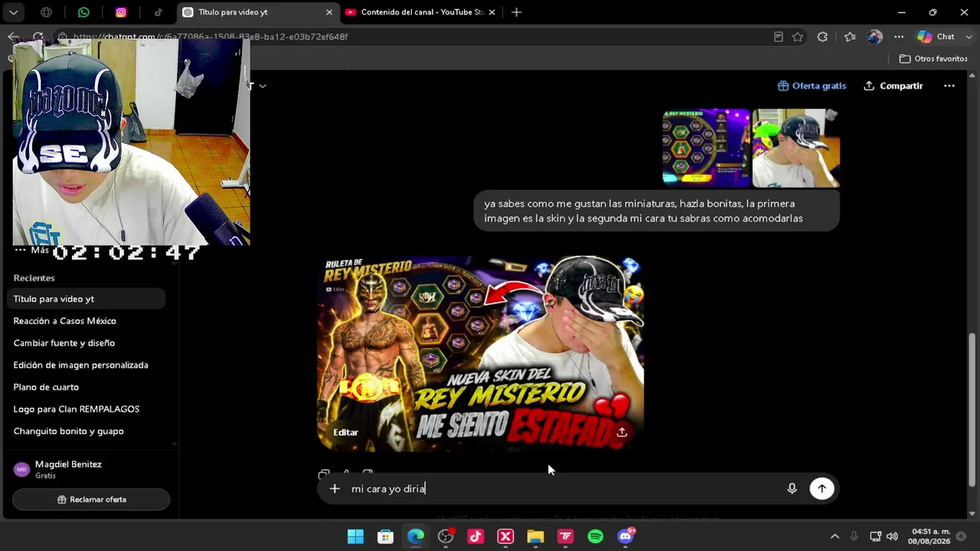Open the Instagram pinned tab
Image resolution: width=980 pixels, height=551 pixels.
pyautogui.click(x=121, y=12)
